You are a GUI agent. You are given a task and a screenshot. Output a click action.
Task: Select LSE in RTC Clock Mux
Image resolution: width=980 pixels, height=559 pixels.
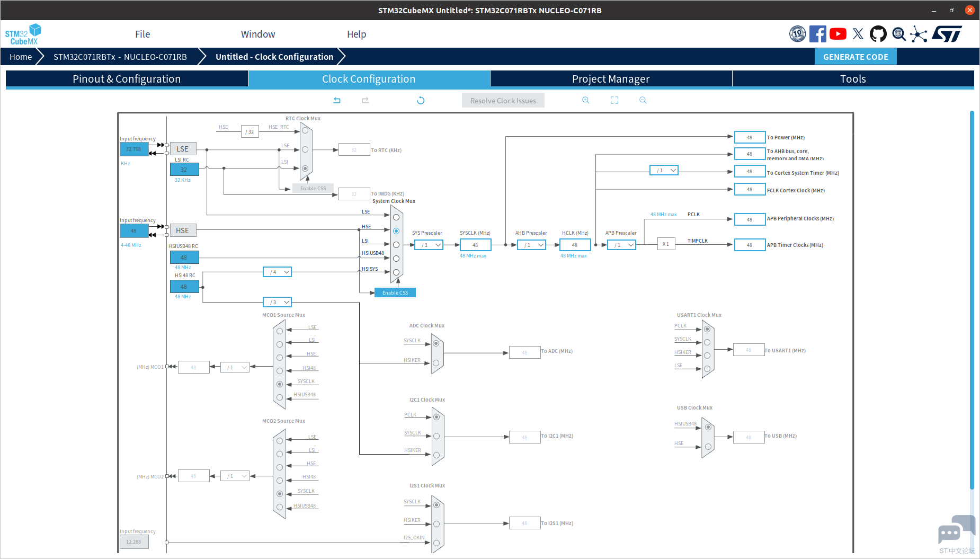pyautogui.click(x=305, y=149)
